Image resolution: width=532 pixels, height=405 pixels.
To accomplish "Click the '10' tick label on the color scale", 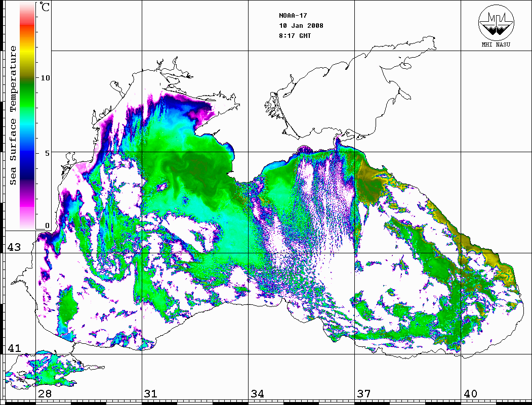I will coord(45,78).
